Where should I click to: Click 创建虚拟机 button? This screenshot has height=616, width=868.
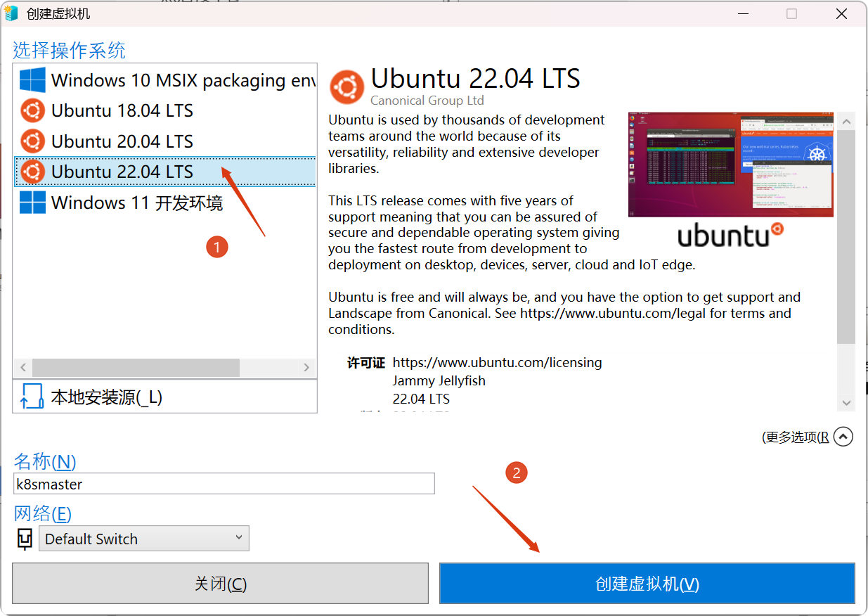647,584
